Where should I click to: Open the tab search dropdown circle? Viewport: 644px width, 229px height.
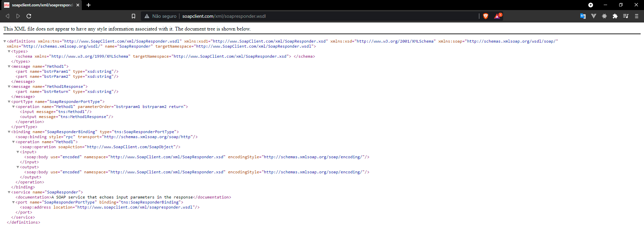click(x=591, y=5)
